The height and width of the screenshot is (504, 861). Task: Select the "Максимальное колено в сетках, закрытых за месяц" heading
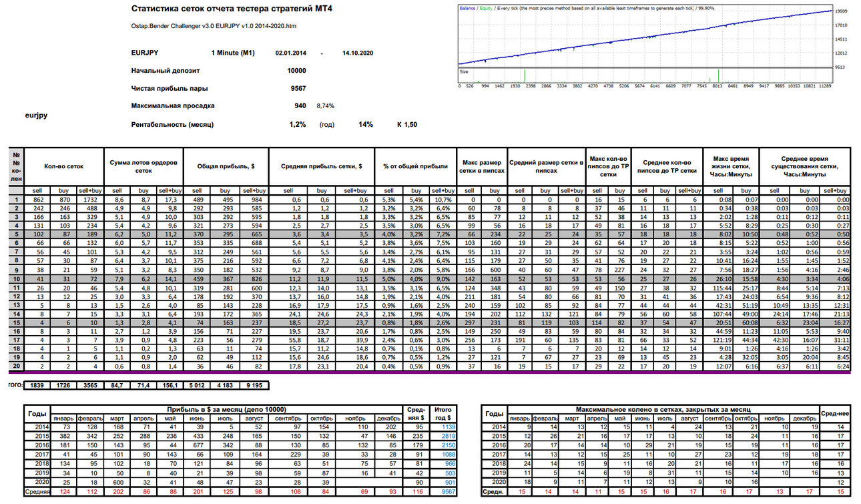[x=663, y=409]
